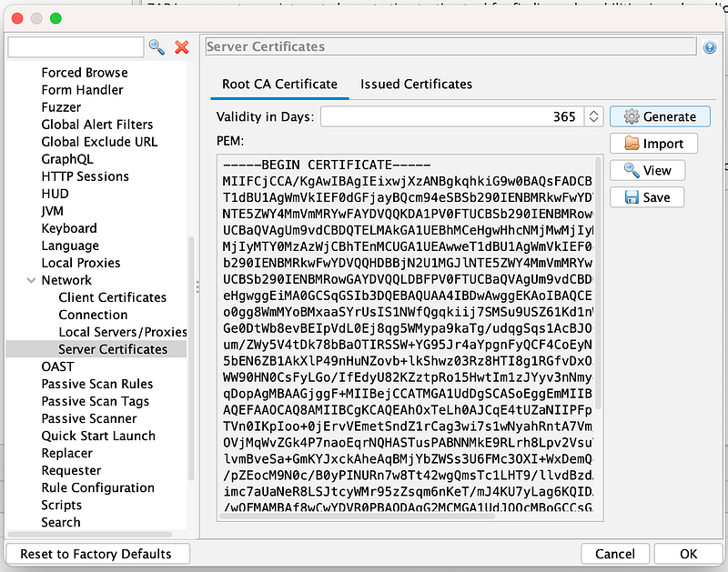Click the Cancel button
The height and width of the screenshot is (572, 728).
(615, 554)
